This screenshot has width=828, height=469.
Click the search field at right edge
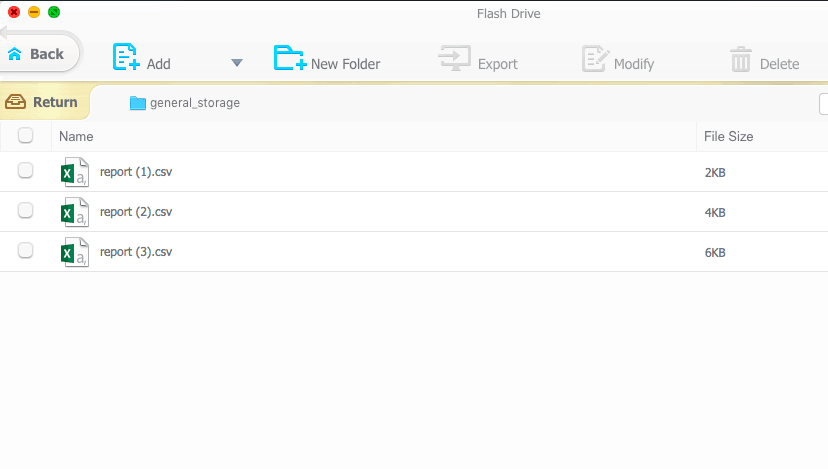coord(823,104)
